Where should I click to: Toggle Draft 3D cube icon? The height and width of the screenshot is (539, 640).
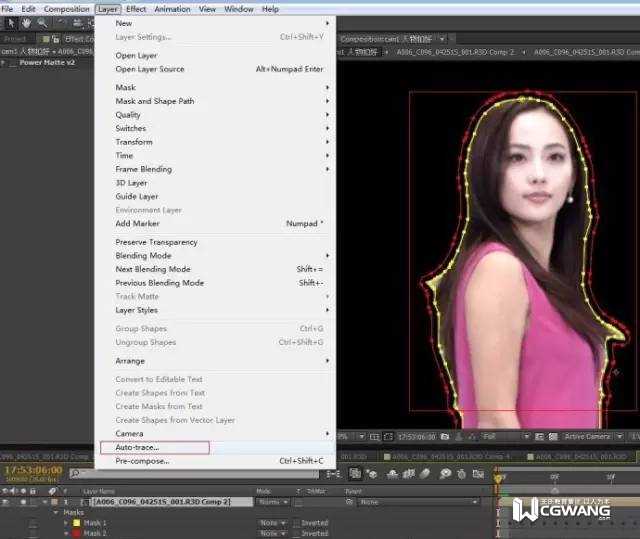(371, 474)
